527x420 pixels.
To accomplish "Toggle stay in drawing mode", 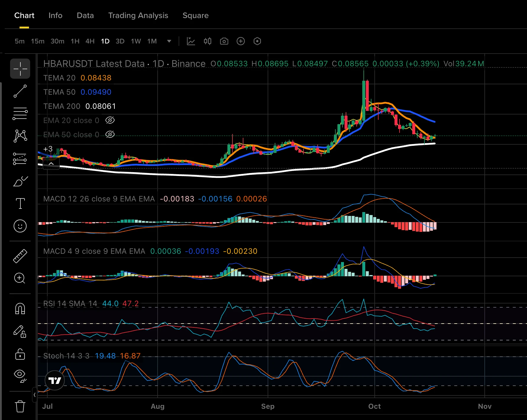I will click(20, 331).
